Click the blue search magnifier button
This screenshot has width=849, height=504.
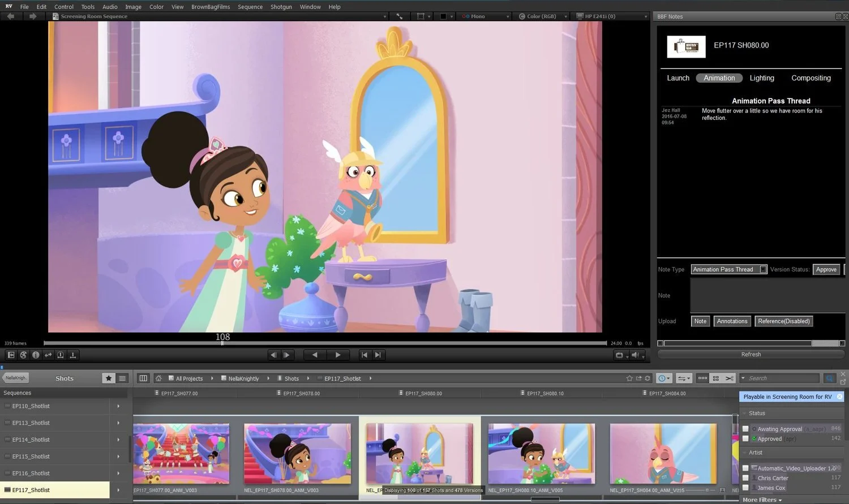[829, 378]
